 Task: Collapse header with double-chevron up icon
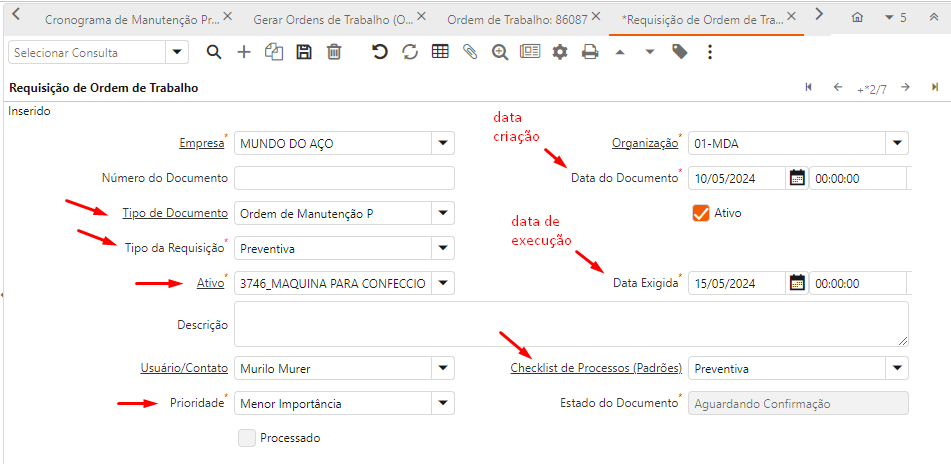[x=933, y=18]
